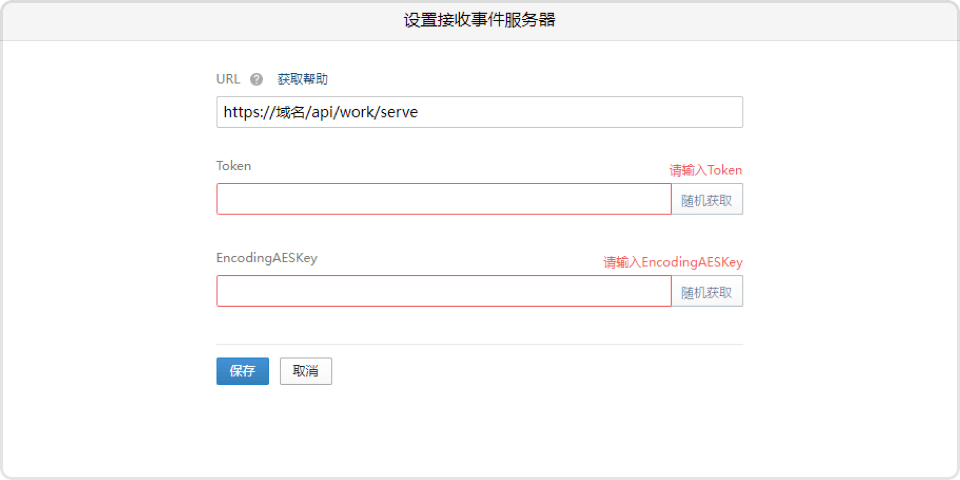This screenshot has height=480, width=960.
Task: Click into the empty Token input box
Action: (443, 199)
